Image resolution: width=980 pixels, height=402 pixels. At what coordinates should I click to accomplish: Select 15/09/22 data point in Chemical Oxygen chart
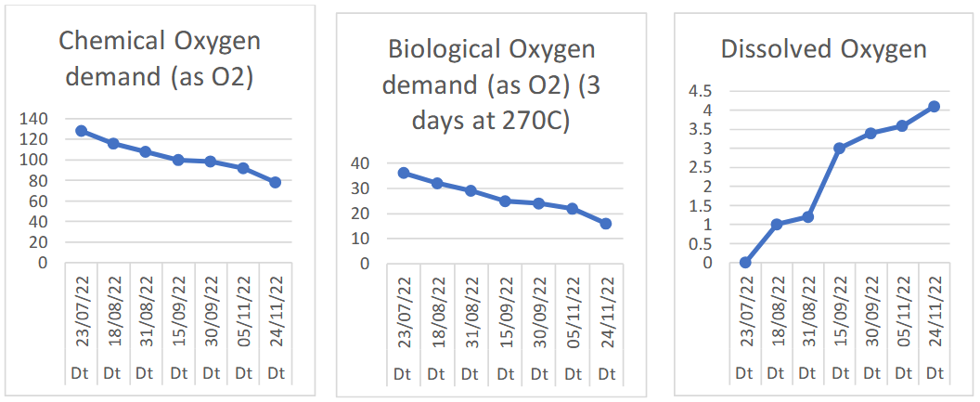pyautogui.click(x=178, y=160)
